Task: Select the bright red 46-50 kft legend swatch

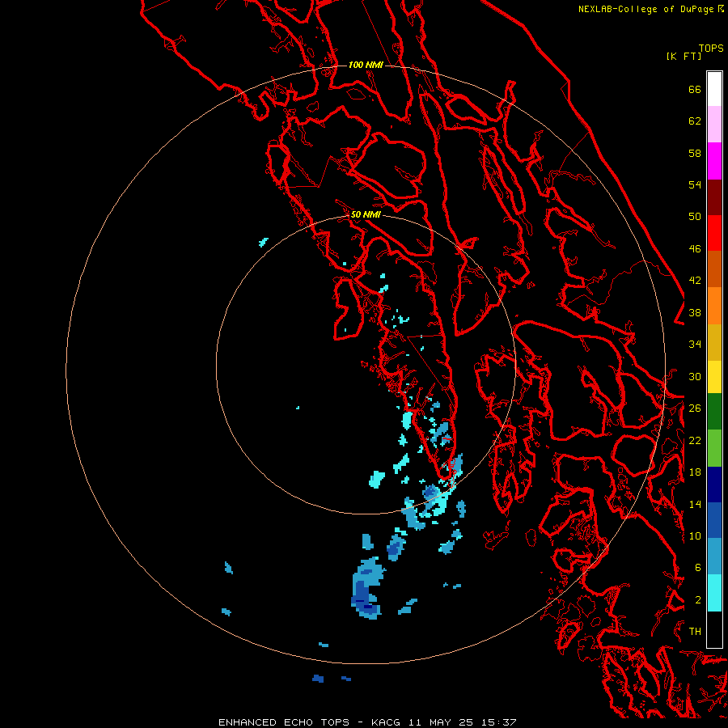Action: [x=714, y=233]
